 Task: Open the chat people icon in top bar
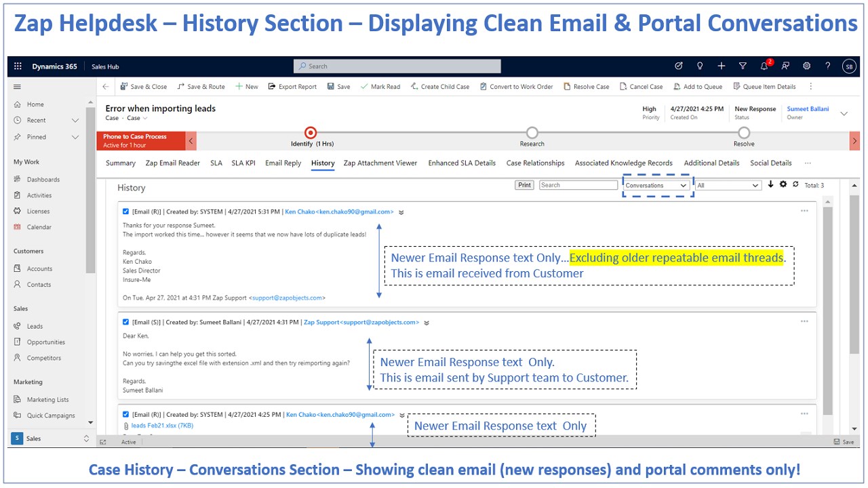coord(785,66)
